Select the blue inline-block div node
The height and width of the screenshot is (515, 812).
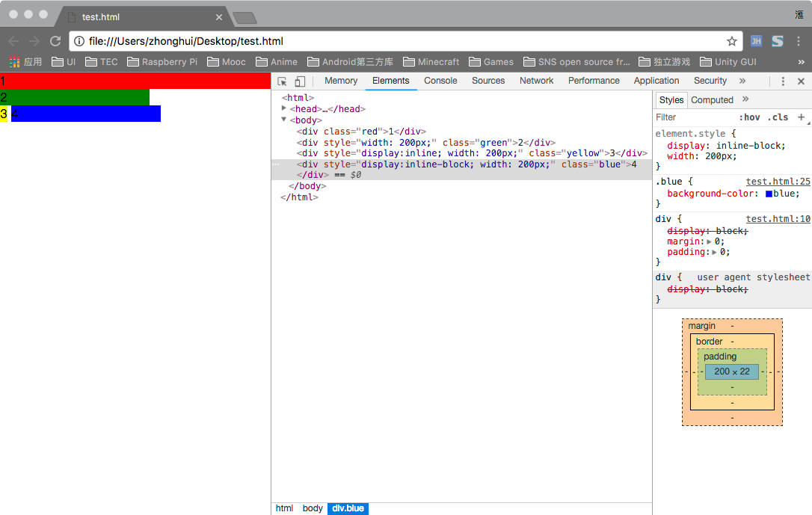(461, 169)
